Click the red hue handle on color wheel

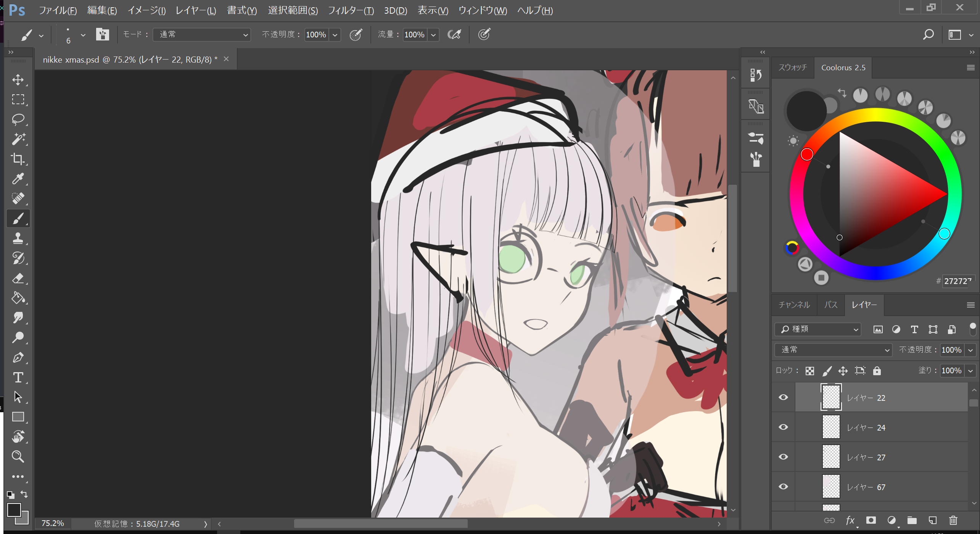807,154
